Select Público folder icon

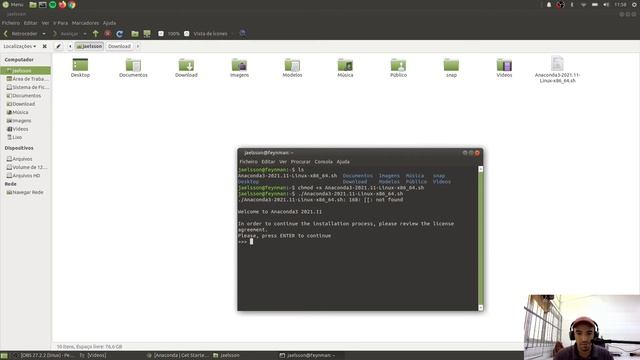pos(398,68)
